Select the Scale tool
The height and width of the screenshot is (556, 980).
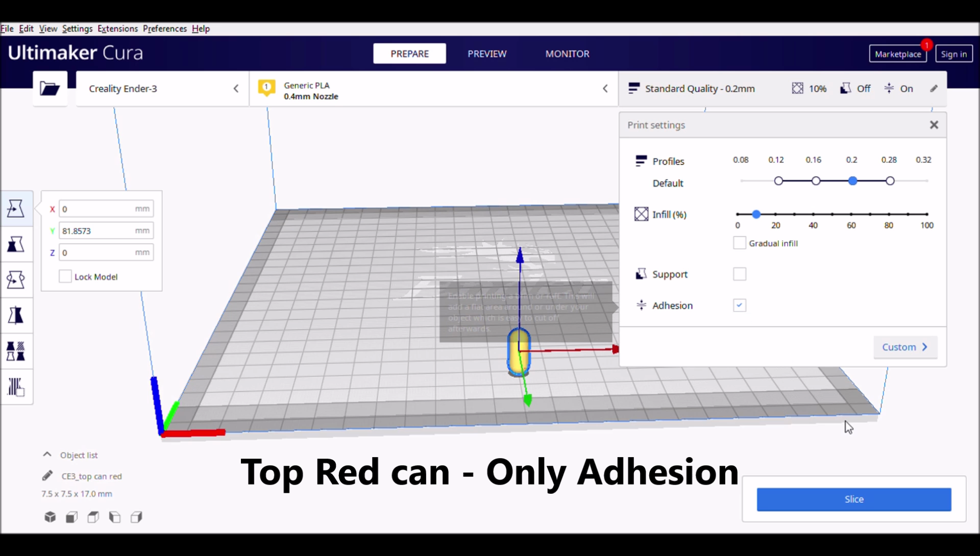click(x=16, y=244)
